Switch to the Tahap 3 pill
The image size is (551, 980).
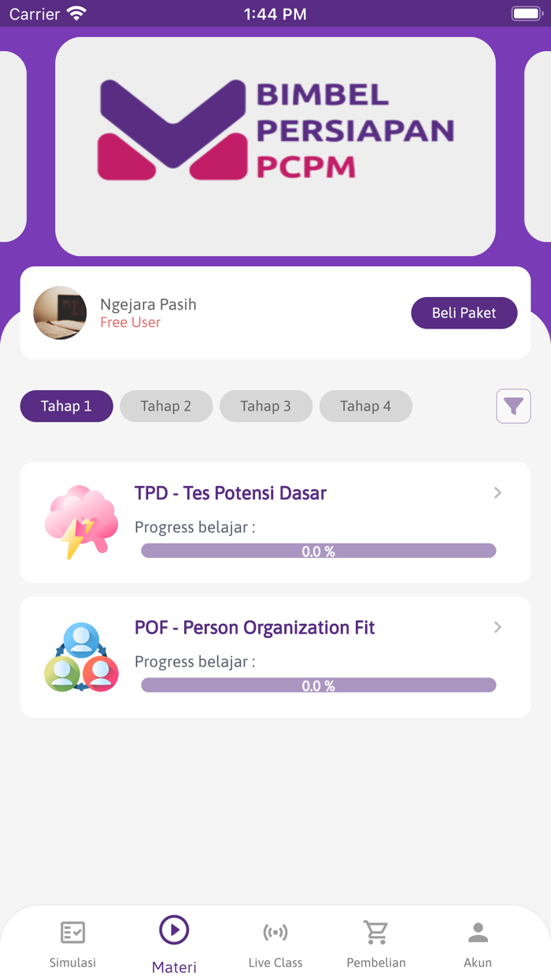(266, 406)
